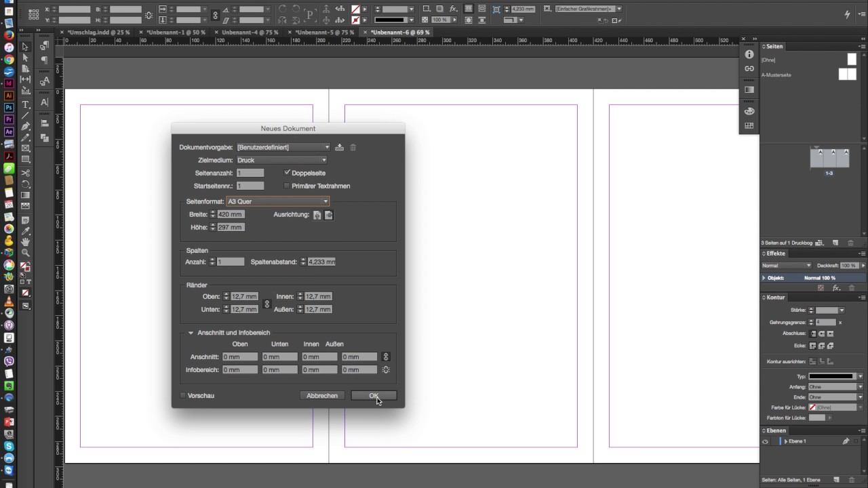Click the fill swatch in control bar
868x488 pixels.
(356, 9)
